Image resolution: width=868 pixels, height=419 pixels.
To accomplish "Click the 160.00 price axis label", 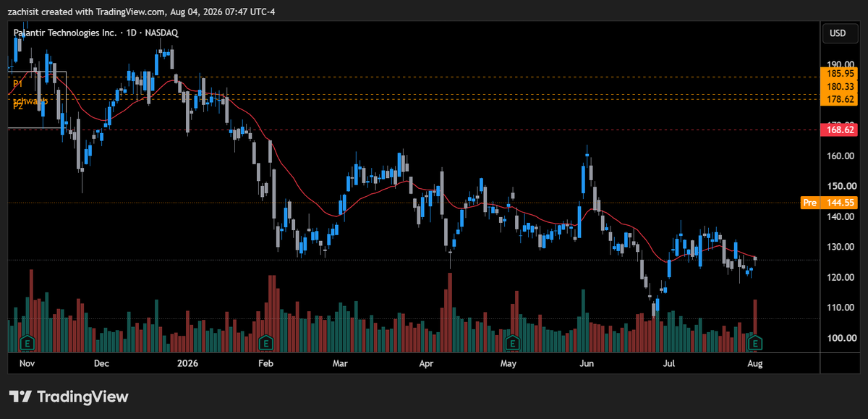I will (841, 156).
